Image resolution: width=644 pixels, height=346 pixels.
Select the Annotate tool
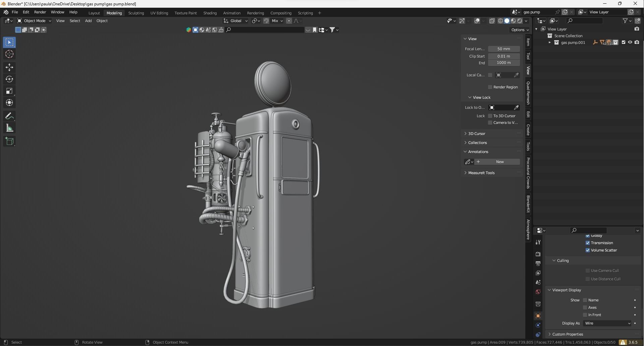(x=9, y=116)
